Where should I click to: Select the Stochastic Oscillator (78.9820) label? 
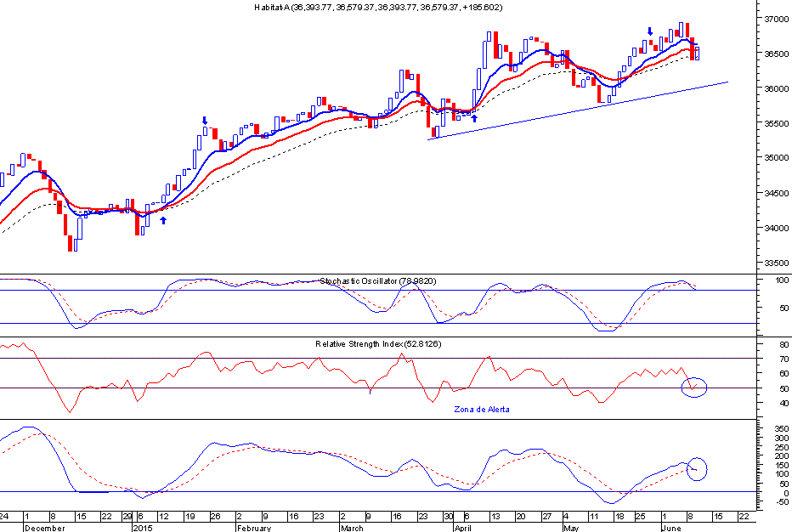coord(378,281)
